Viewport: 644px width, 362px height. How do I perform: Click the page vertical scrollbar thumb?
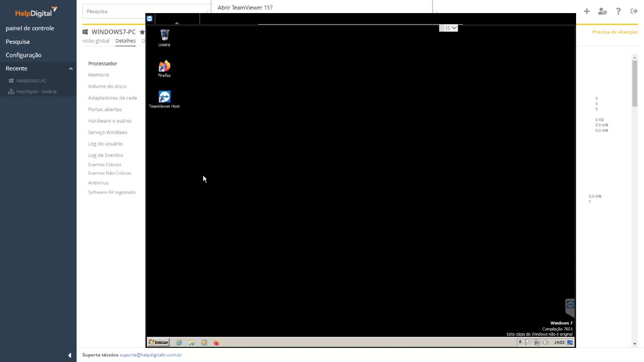634,83
